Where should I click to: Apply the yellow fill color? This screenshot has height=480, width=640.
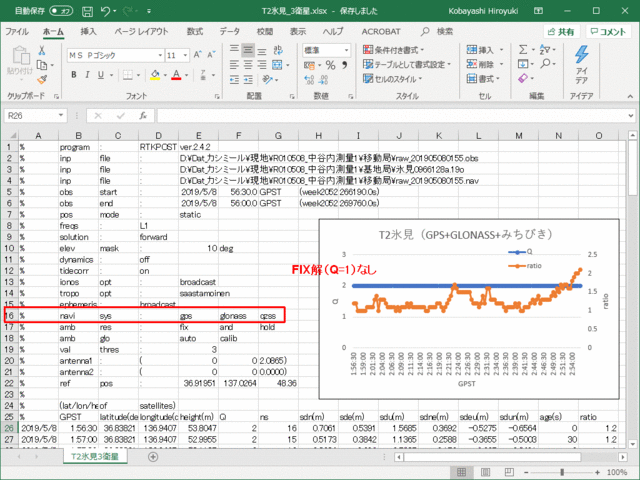point(155,75)
